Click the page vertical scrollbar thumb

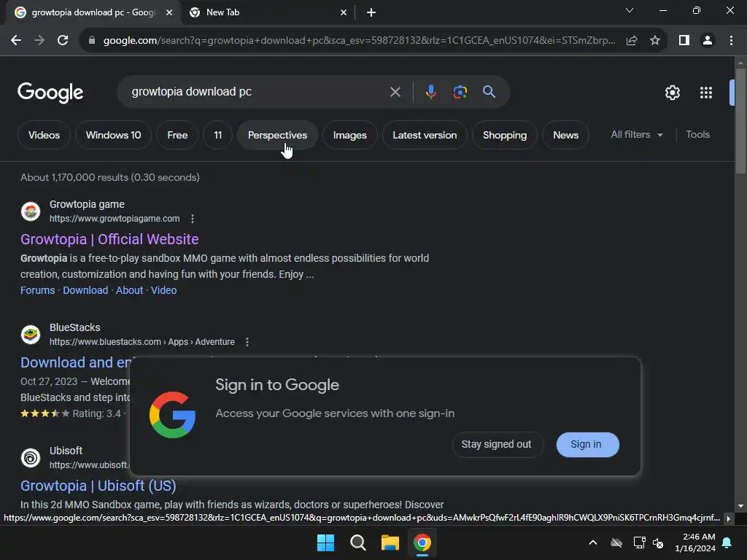(x=740, y=122)
